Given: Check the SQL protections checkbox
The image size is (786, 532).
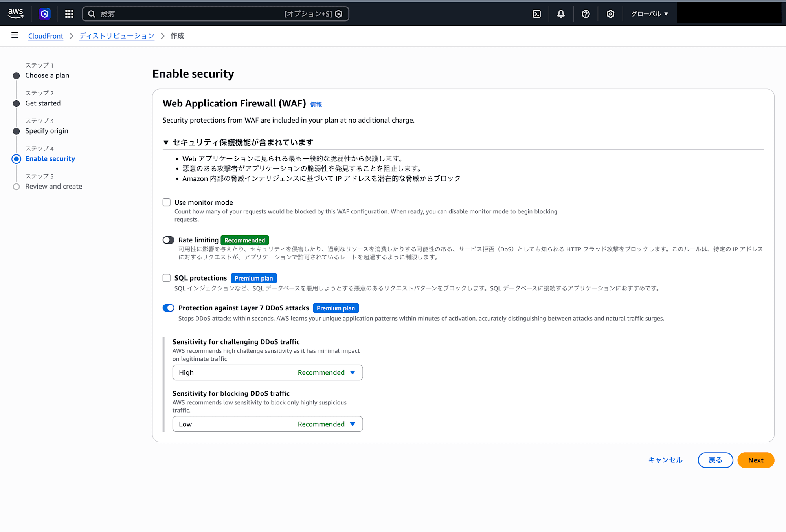Looking at the screenshot, I should tap(167, 278).
